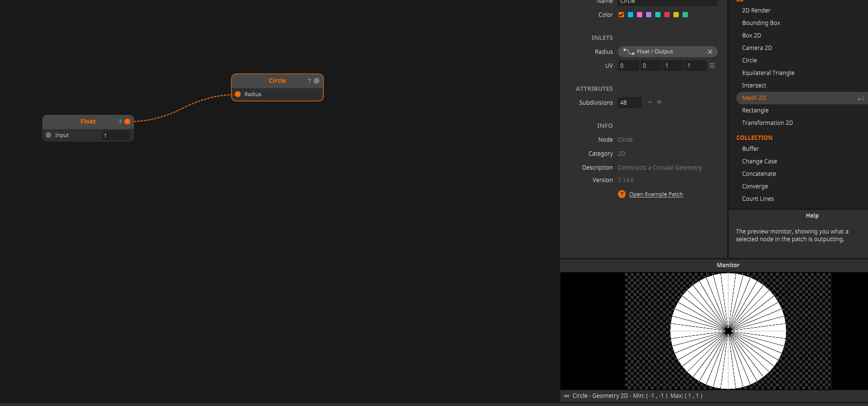The width and height of the screenshot is (868, 406).
Task: Select the checked orange node color
Action: tap(621, 15)
